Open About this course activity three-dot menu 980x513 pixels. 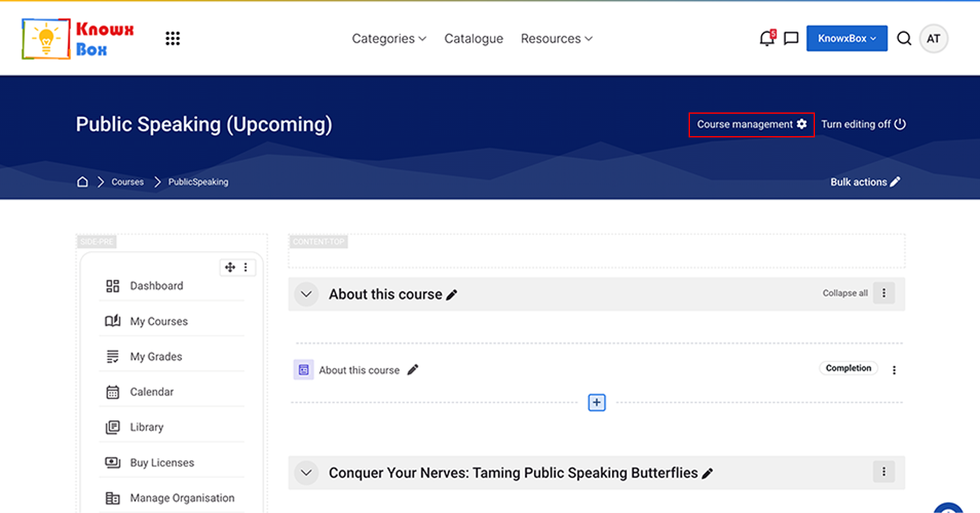tap(894, 370)
